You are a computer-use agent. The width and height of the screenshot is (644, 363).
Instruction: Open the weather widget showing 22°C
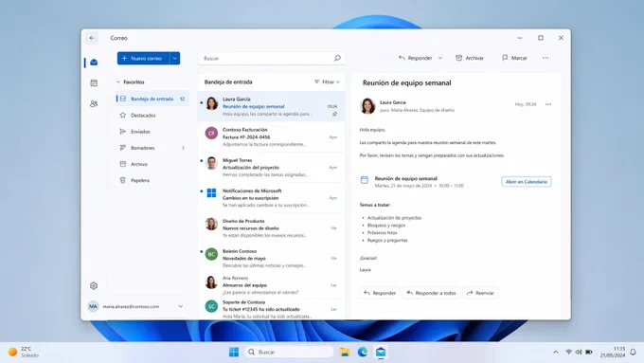24,353
